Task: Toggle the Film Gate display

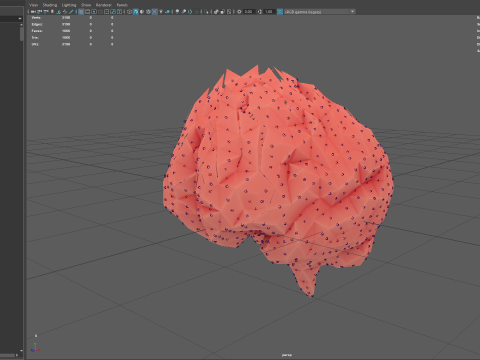Action: (87, 12)
